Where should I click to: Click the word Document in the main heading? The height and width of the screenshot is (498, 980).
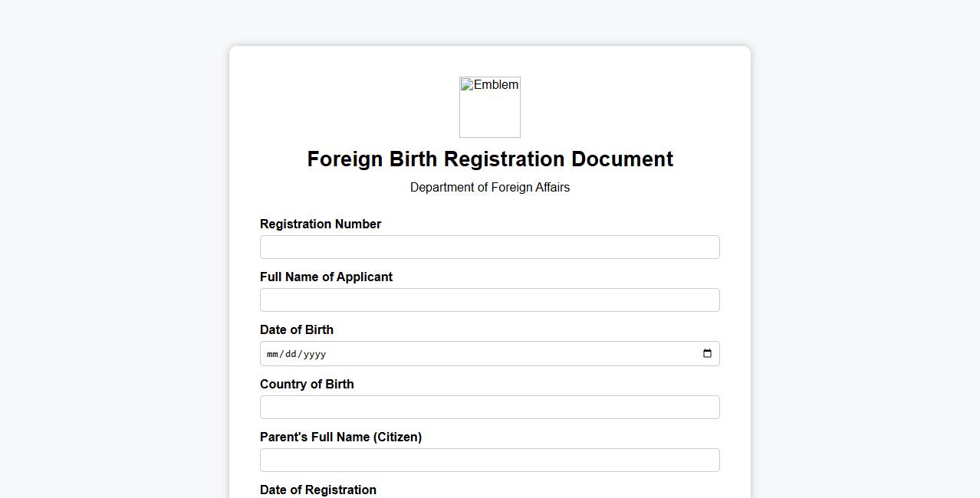(x=622, y=159)
